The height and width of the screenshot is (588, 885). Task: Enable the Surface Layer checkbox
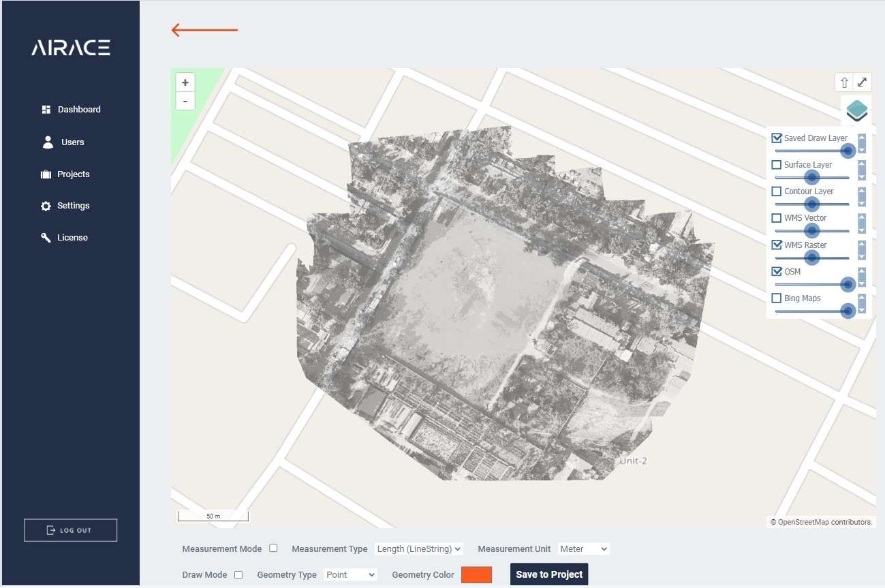coord(777,164)
